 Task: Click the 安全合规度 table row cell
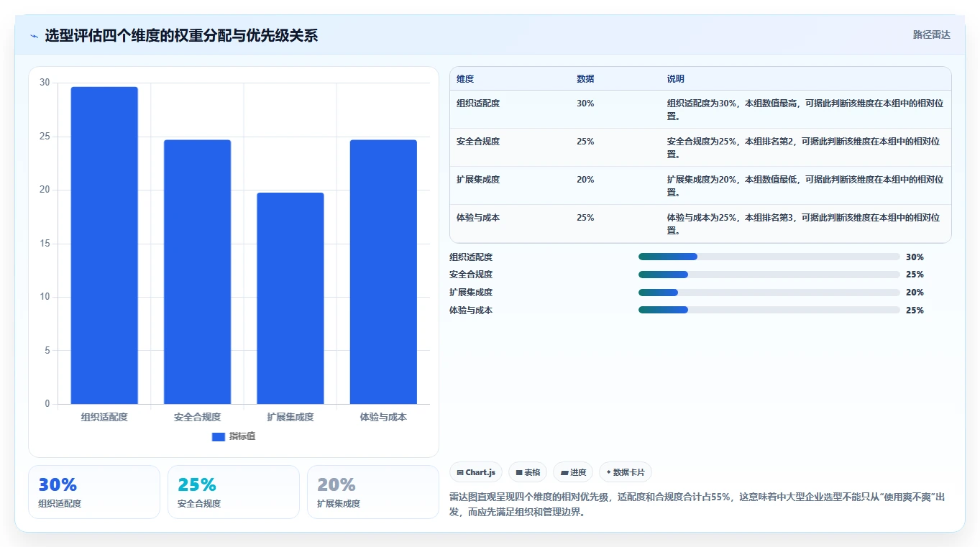coord(478,142)
